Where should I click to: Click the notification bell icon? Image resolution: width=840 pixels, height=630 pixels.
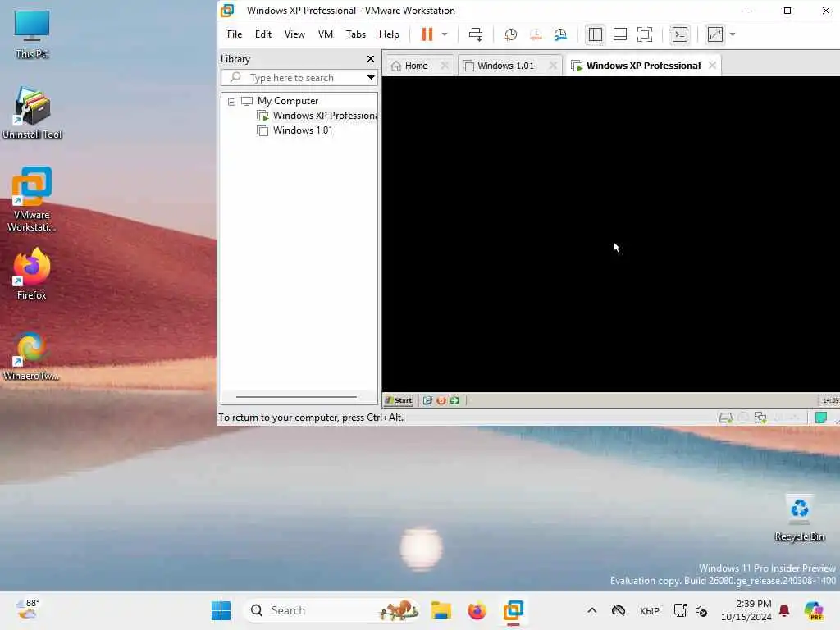(x=784, y=610)
